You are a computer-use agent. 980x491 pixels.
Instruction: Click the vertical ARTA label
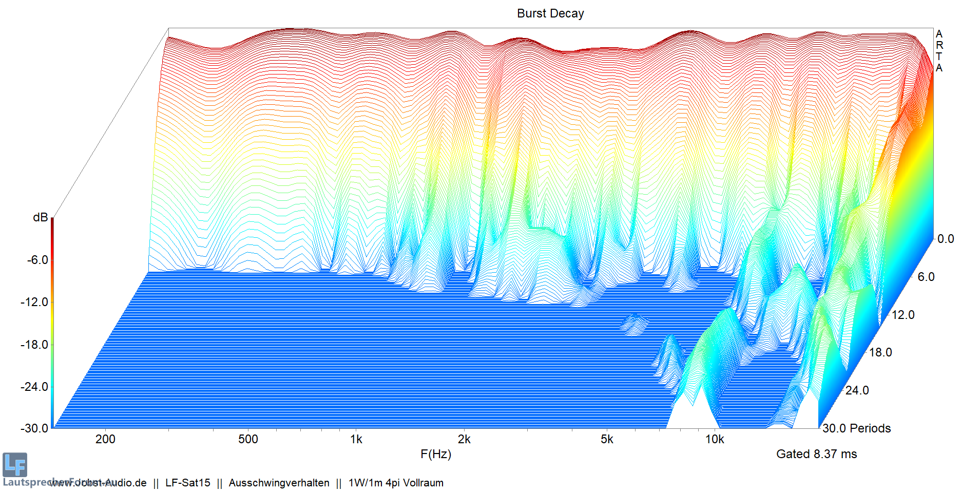pyautogui.click(x=939, y=51)
